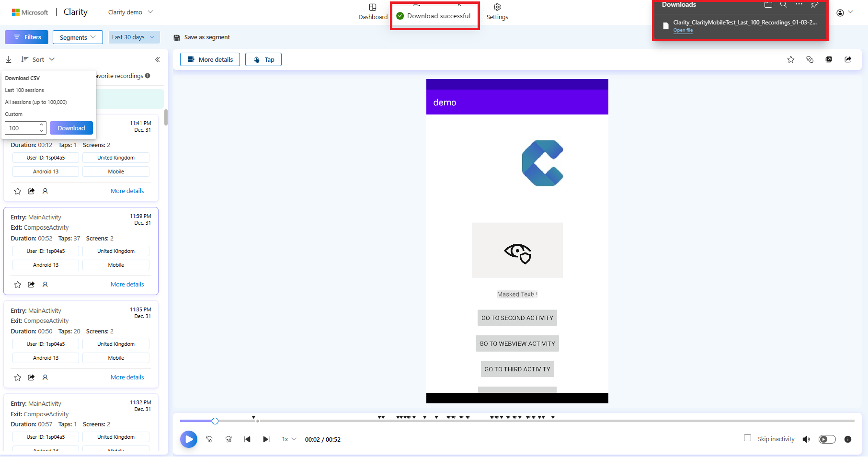Open more options in the Downloads popup

point(799,4)
